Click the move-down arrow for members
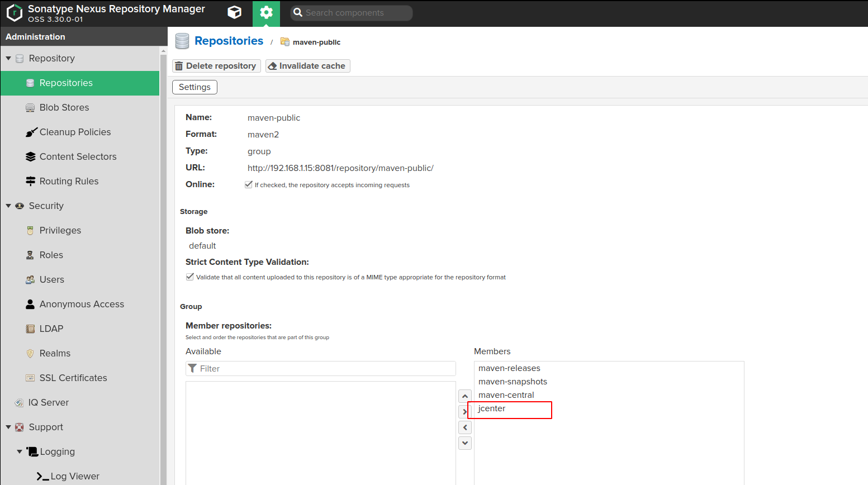The width and height of the screenshot is (868, 485). [465, 443]
